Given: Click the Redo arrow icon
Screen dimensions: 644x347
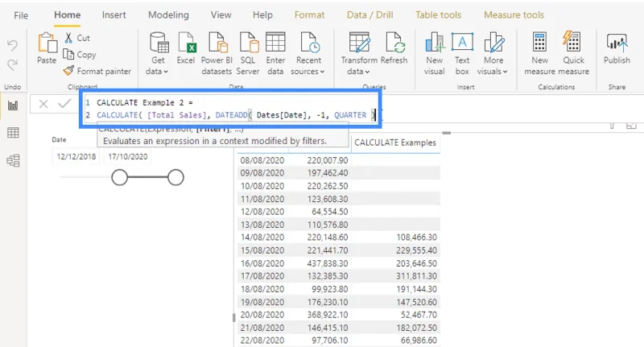Looking at the screenshot, I should pos(12,65).
